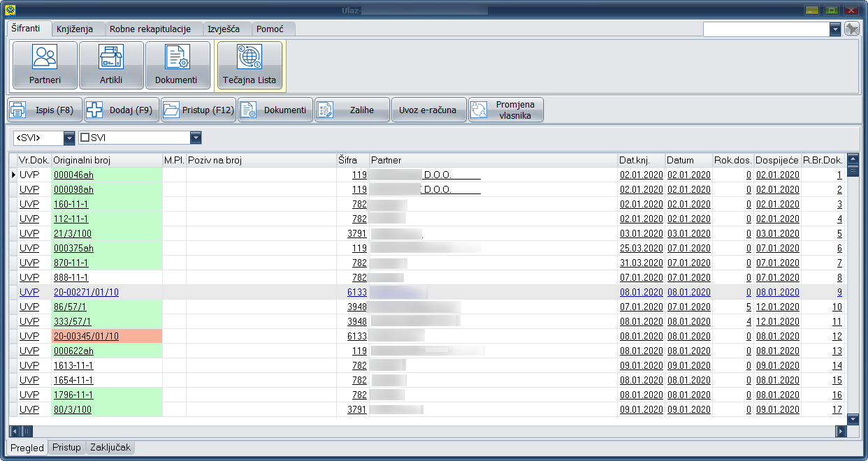Expand the SVI checkbox combo dropdown
Viewport: 868px width, 461px height.
pos(196,138)
